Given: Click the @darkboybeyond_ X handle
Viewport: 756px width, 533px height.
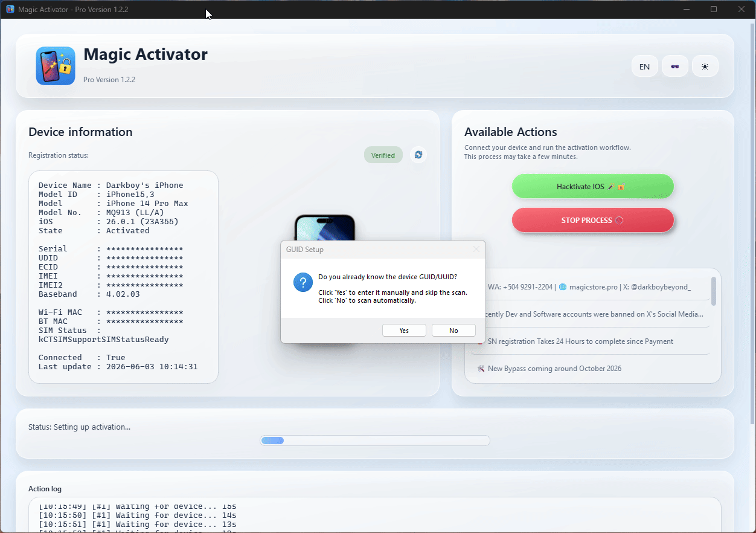Looking at the screenshot, I should pyautogui.click(x=661, y=287).
